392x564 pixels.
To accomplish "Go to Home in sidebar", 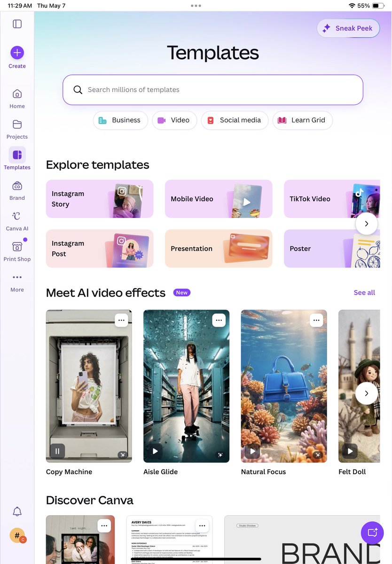I will click(17, 98).
